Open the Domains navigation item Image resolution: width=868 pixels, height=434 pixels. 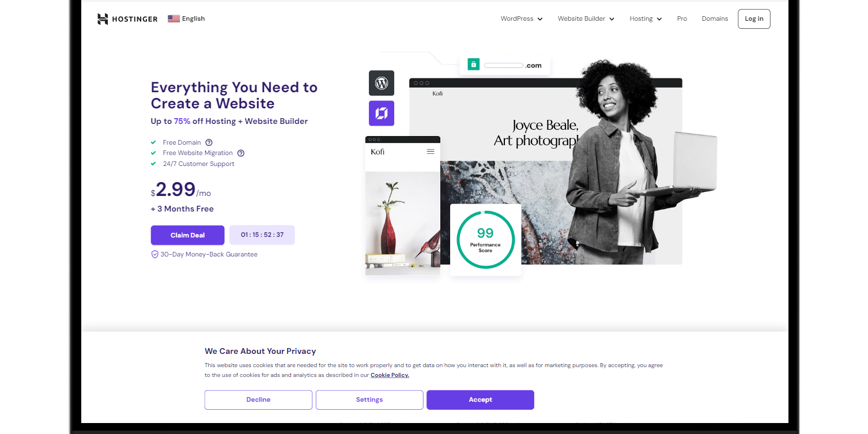coord(715,19)
